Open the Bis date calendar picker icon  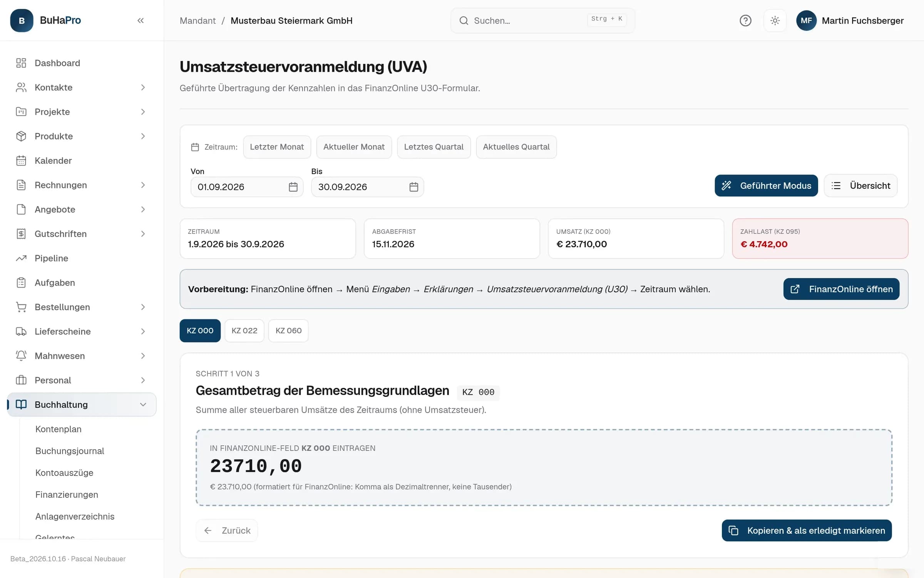pyautogui.click(x=413, y=187)
